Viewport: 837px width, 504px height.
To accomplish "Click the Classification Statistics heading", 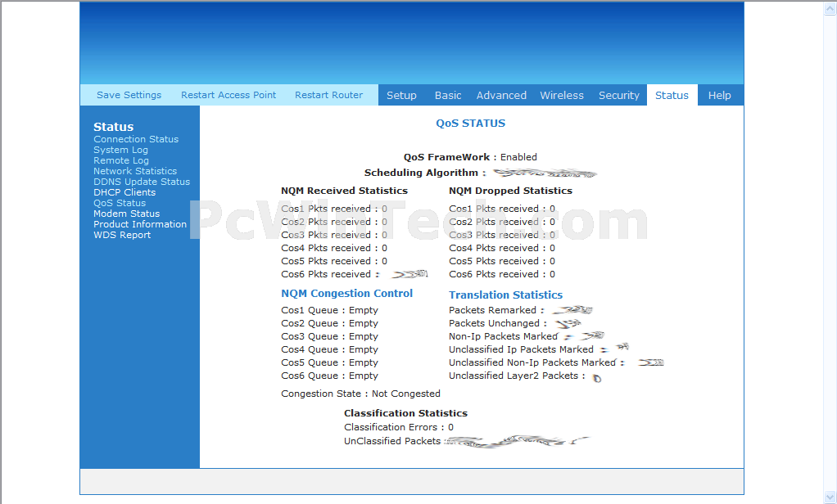I will point(405,413).
